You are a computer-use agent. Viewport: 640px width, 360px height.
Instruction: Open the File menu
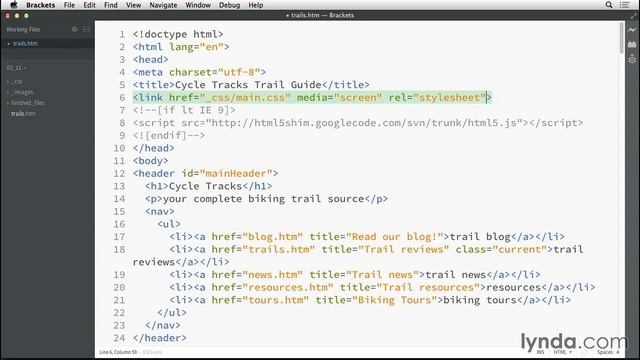click(69, 5)
